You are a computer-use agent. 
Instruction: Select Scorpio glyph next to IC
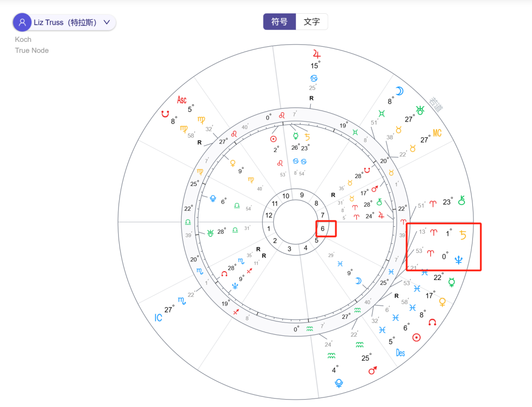[x=182, y=301]
